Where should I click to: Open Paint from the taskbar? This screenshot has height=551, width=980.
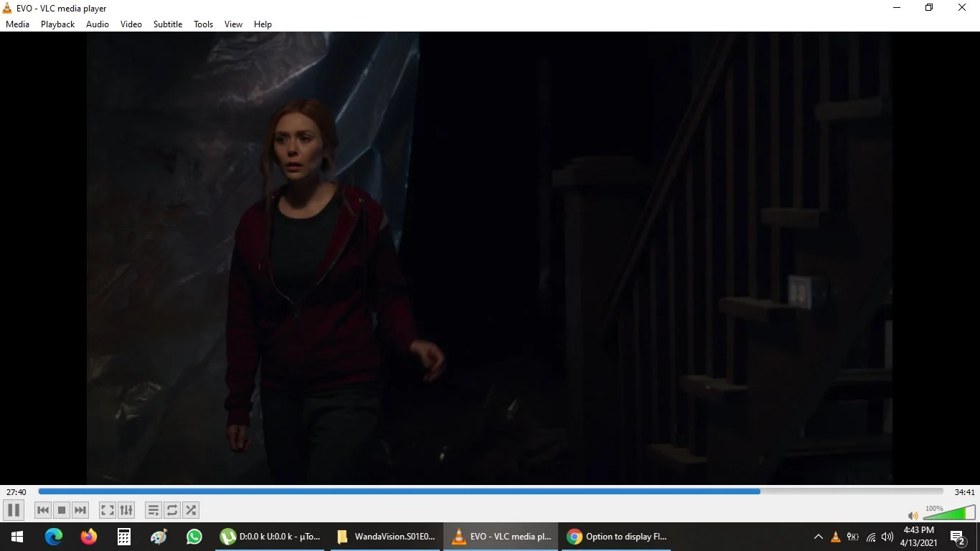click(159, 537)
